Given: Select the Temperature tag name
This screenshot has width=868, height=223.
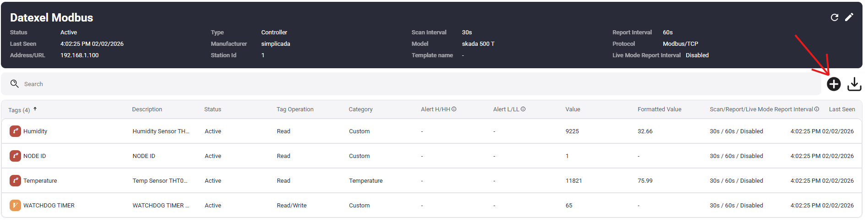Looking at the screenshot, I should click(40, 181).
